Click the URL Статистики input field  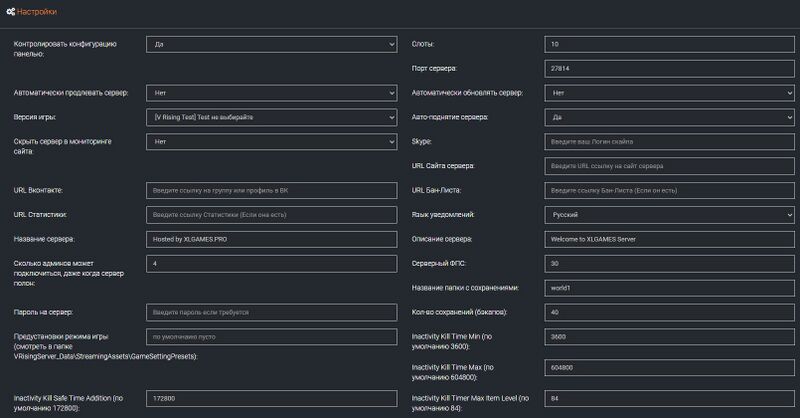[272, 214]
